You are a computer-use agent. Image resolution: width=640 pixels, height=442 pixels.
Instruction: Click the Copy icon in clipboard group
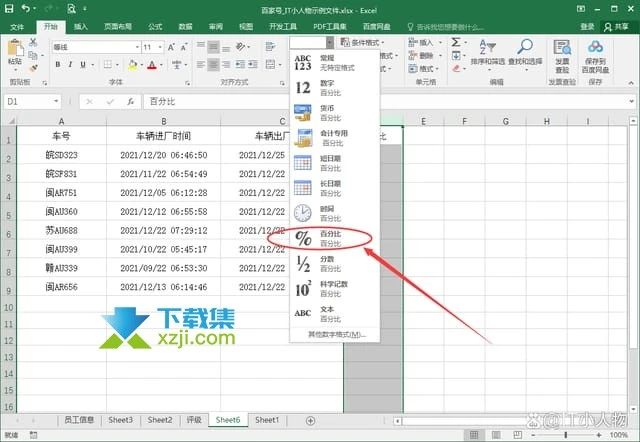pos(33,55)
